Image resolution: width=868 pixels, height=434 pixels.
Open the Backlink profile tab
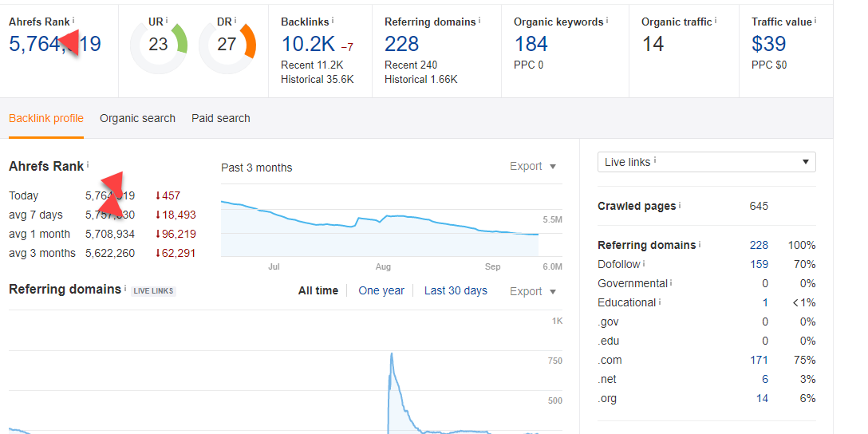[x=46, y=118]
